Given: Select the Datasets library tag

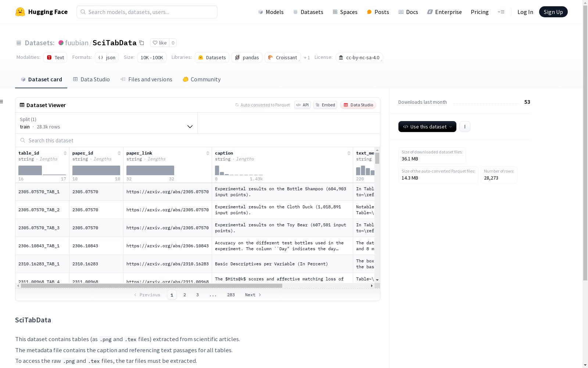Looking at the screenshot, I should pos(212,57).
